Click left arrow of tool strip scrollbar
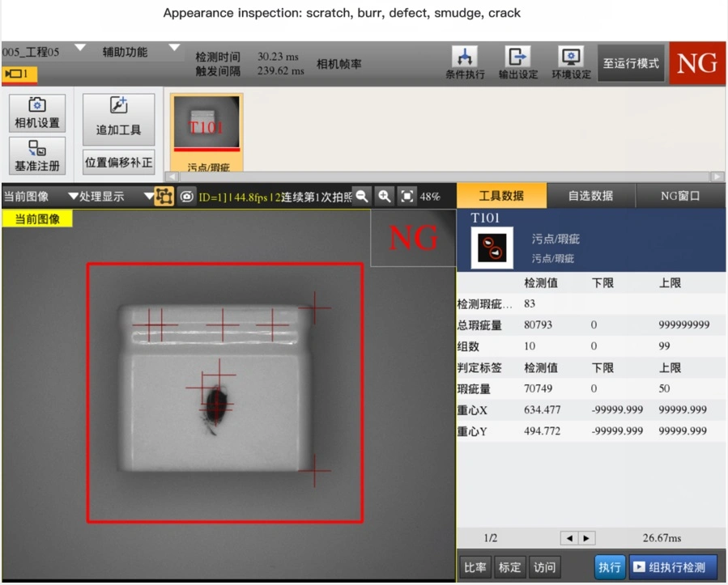The width and height of the screenshot is (728, 585). 172,176
